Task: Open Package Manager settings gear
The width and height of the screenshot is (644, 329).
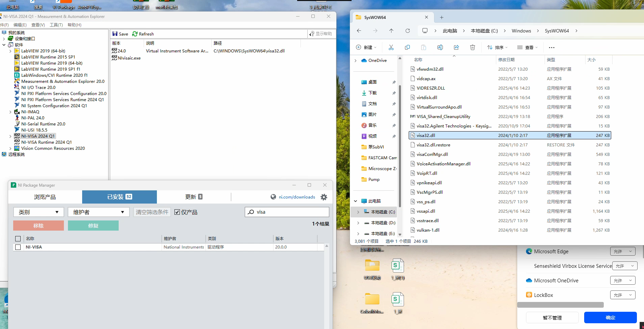Action: click(x=324, y=197)
